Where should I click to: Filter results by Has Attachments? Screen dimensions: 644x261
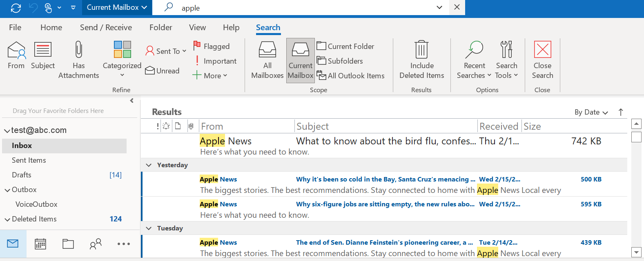(79, 60)
